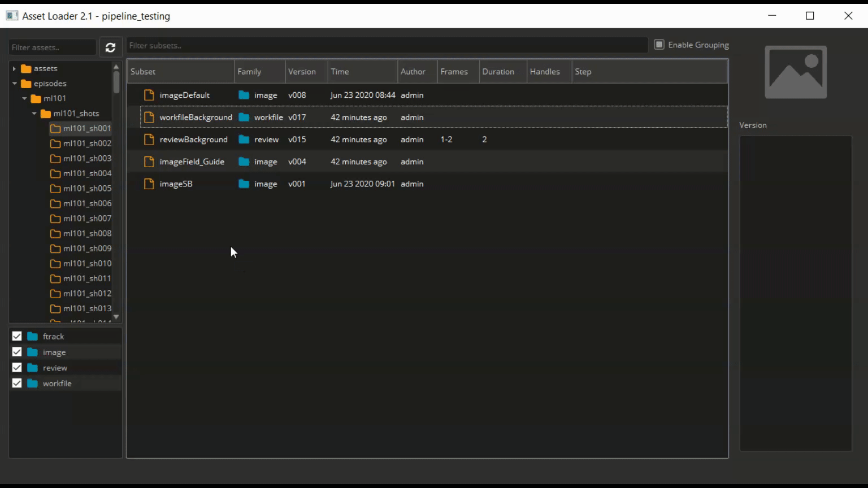Viewport: 868px width, 488px height.
Task: Click the thumbnail placeholder image
Action: pyautogui.click(x=796, y=72)
